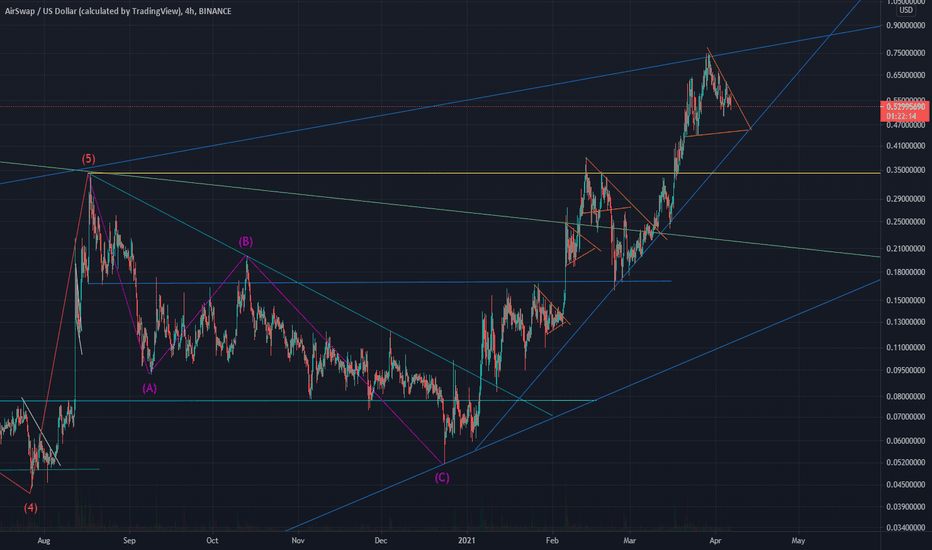The image size is (932, 550).
Task: Click the Nov label on time axis
Action: [298, 540]
